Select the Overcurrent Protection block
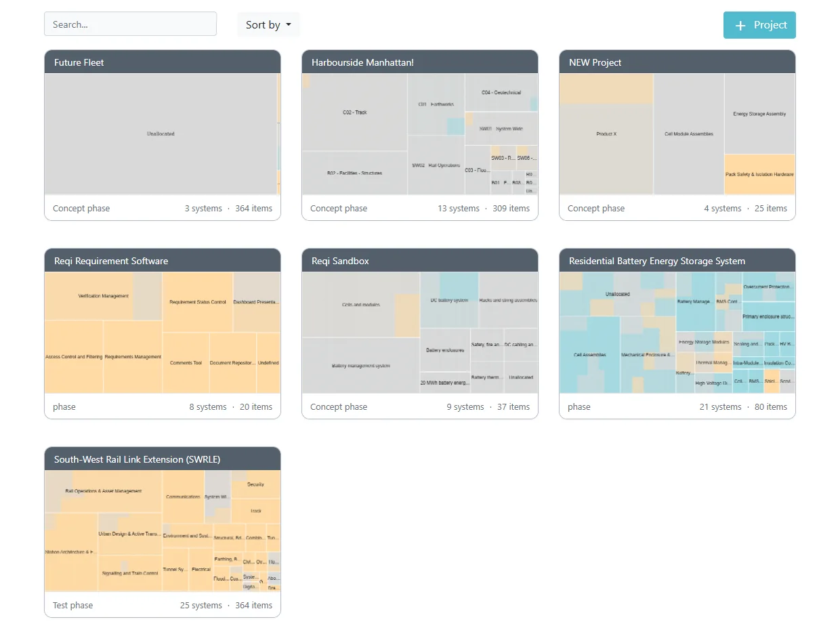The image size is (840, 630). (768, 287)
